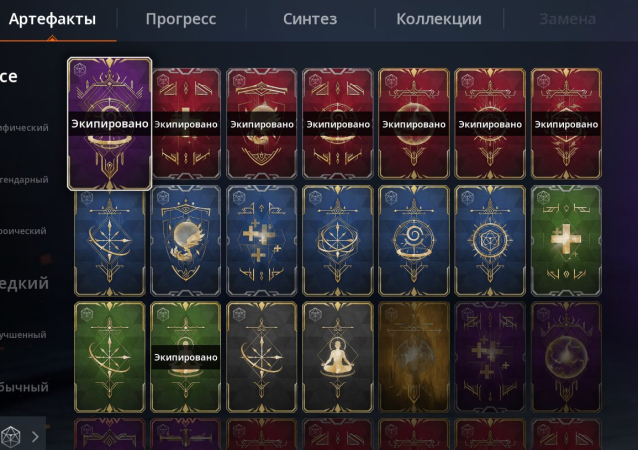Click the blue card with spiral symbol
638x450 pixels.
pos(414,241)
